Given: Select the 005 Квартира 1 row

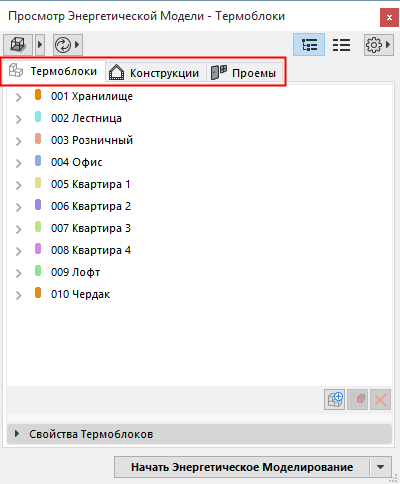Looking at the screenshot, I should point(199,184).
